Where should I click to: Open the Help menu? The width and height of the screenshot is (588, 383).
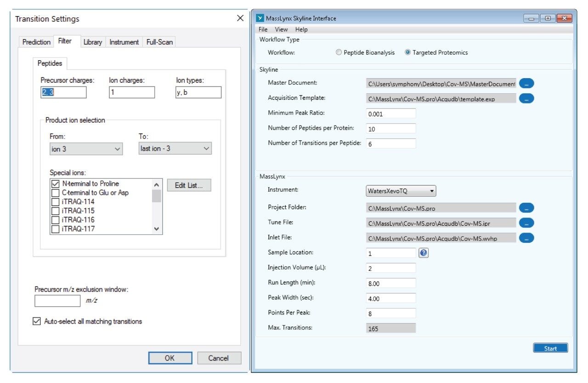(x=301, y=29)
